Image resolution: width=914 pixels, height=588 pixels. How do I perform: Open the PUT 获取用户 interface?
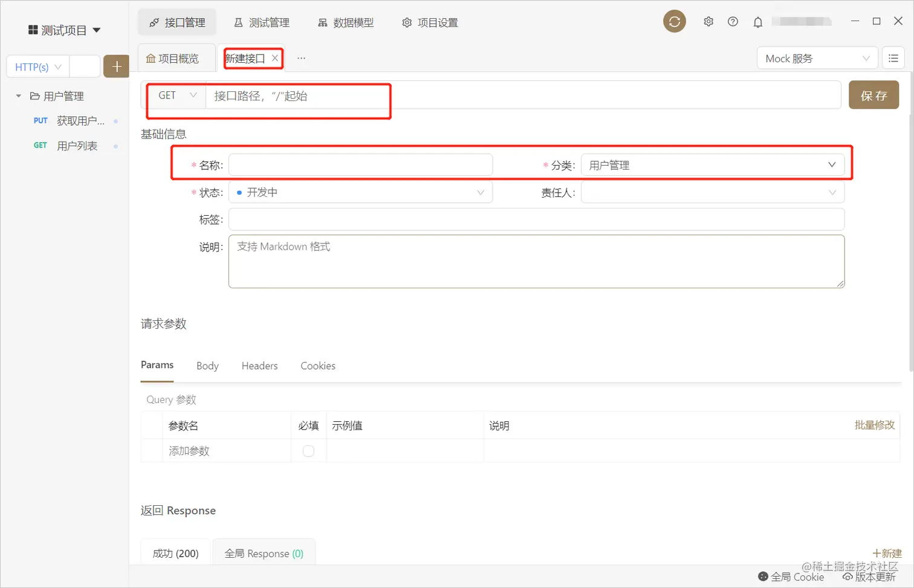(x=70, y=121)
